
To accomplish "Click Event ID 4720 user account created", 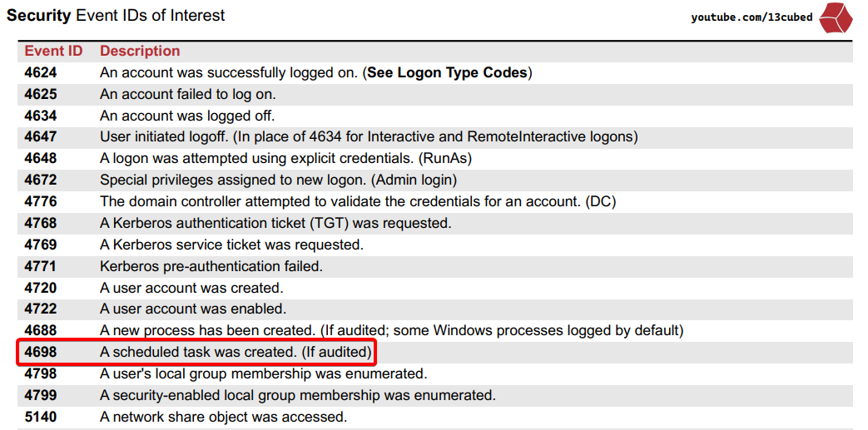I will 41,288.
